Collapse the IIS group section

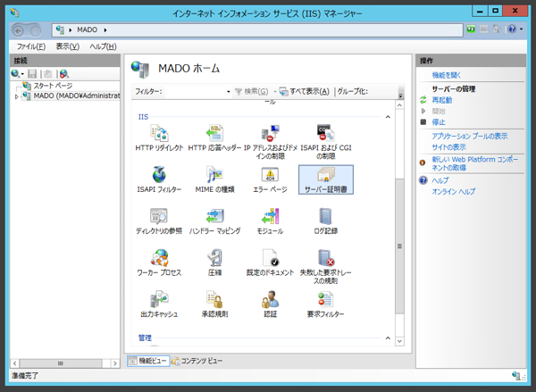388,117
